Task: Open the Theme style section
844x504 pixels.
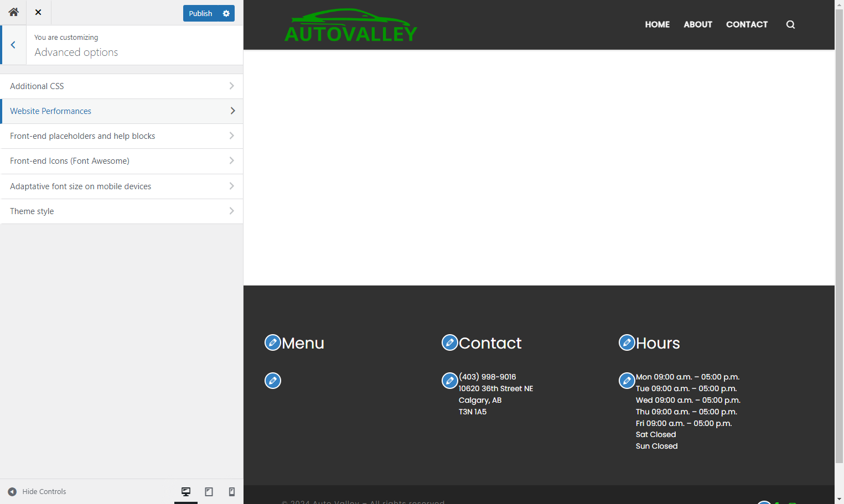Action: point(122,211)
